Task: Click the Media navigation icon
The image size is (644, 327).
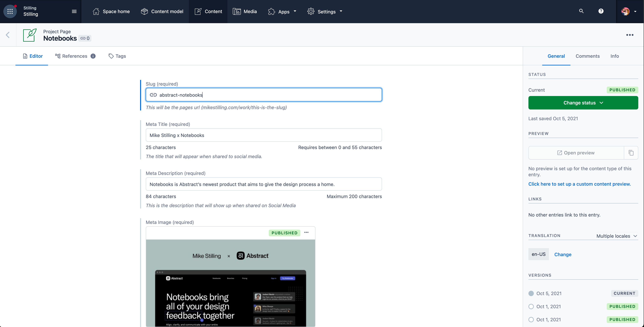Action: click(236, 11)
